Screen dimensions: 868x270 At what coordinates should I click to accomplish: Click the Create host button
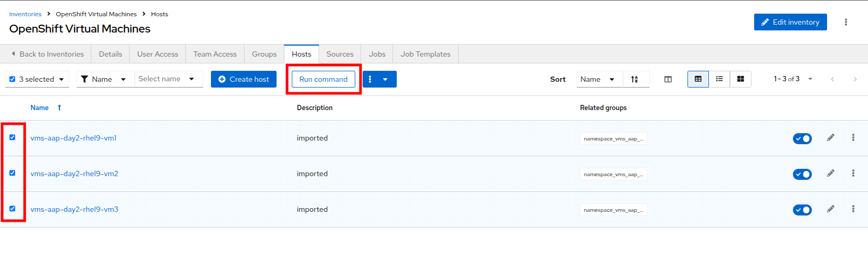click(244, 79)
